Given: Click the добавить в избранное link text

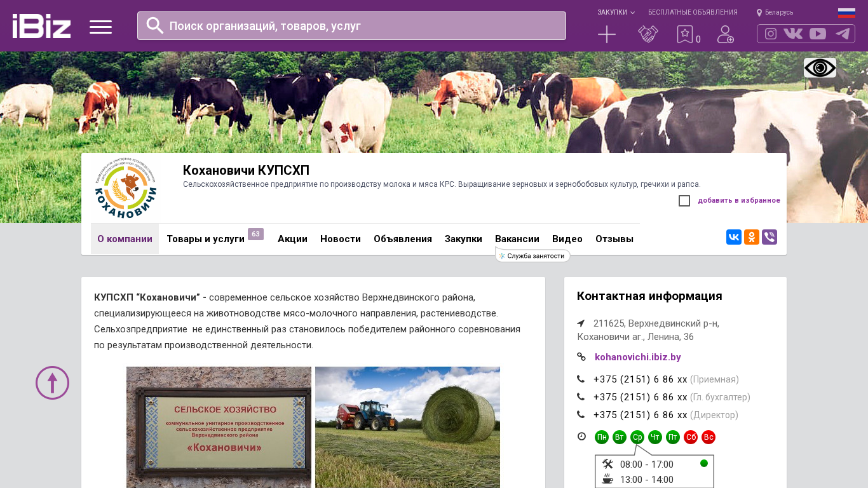Looking at the screenshot, I should coord(739,201).
